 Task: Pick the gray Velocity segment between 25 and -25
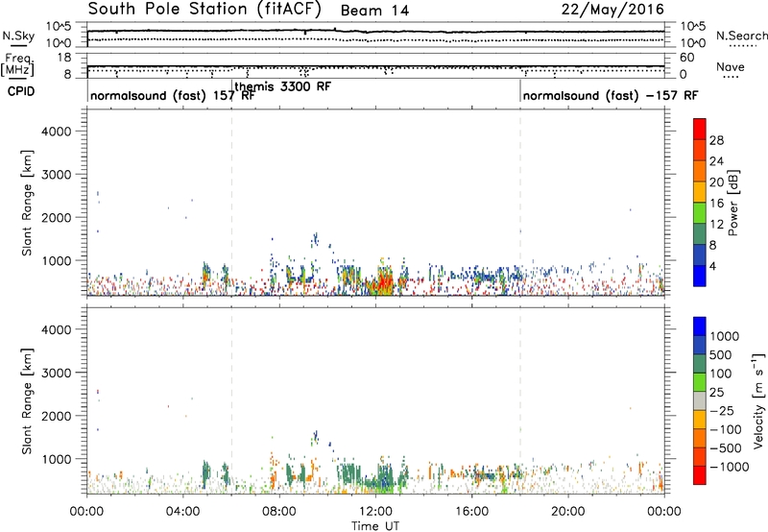click(x=700, y=400)
